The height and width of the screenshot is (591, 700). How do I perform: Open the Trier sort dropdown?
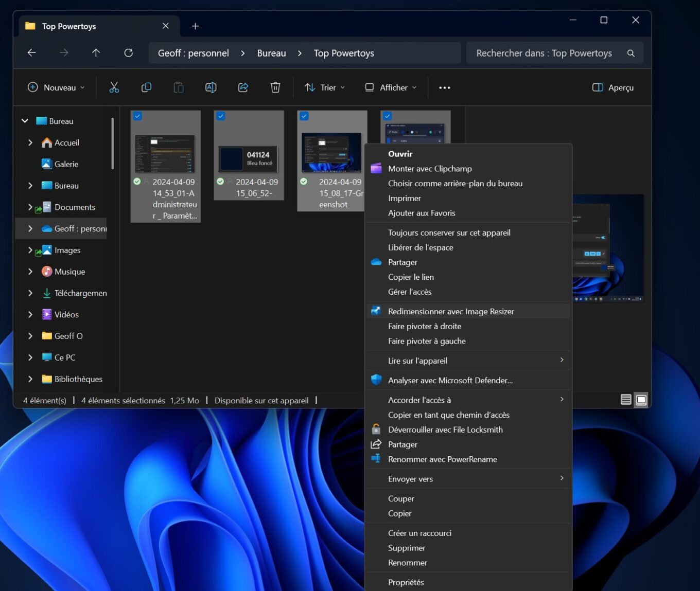[325, 87]
